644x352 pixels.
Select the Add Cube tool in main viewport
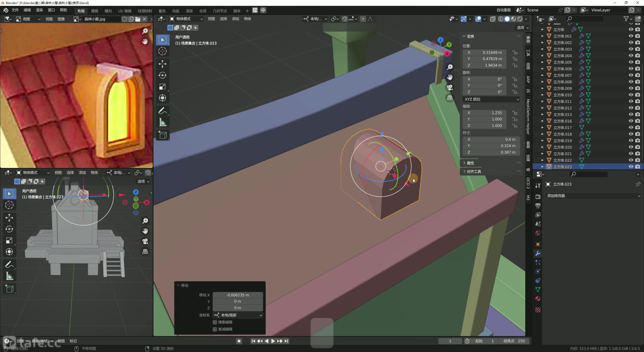163,135
